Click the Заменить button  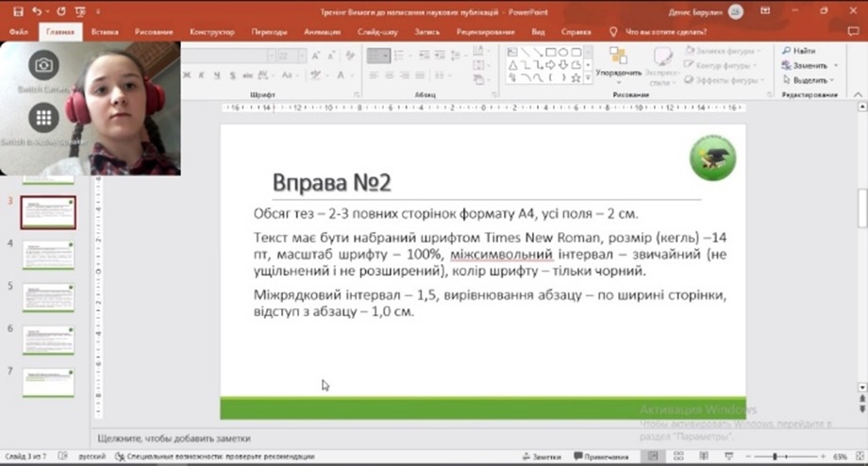tap(810, 65)
